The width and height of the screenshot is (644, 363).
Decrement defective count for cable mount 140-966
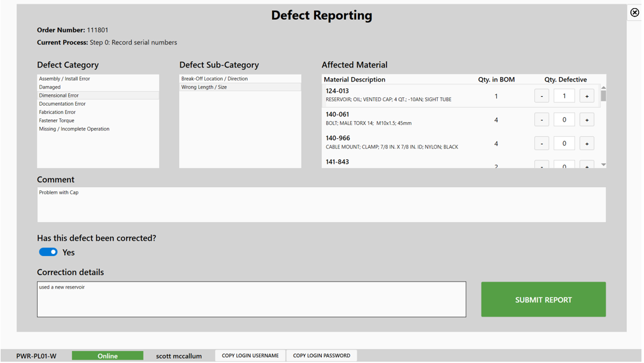coord(541,143)
